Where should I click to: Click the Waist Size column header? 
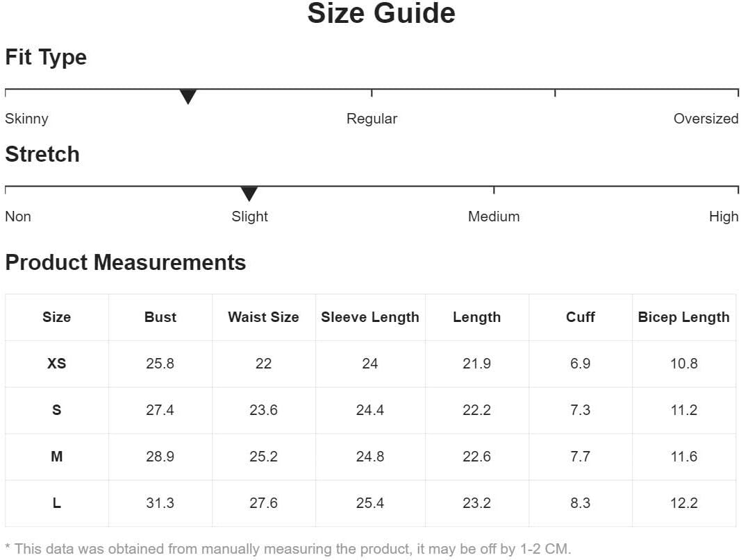pyautogui.click(x=263, y=317)
